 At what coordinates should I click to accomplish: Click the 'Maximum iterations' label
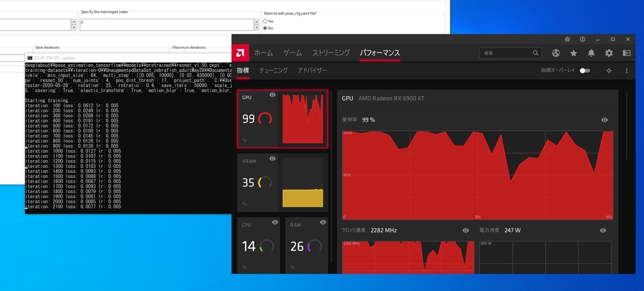189,48
